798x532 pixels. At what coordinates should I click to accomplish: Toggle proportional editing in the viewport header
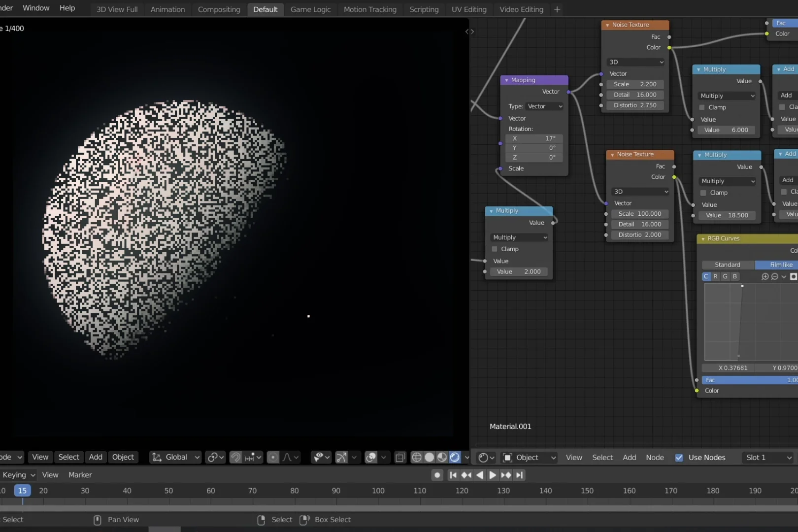pyautogui.click(x=273, y=457)
